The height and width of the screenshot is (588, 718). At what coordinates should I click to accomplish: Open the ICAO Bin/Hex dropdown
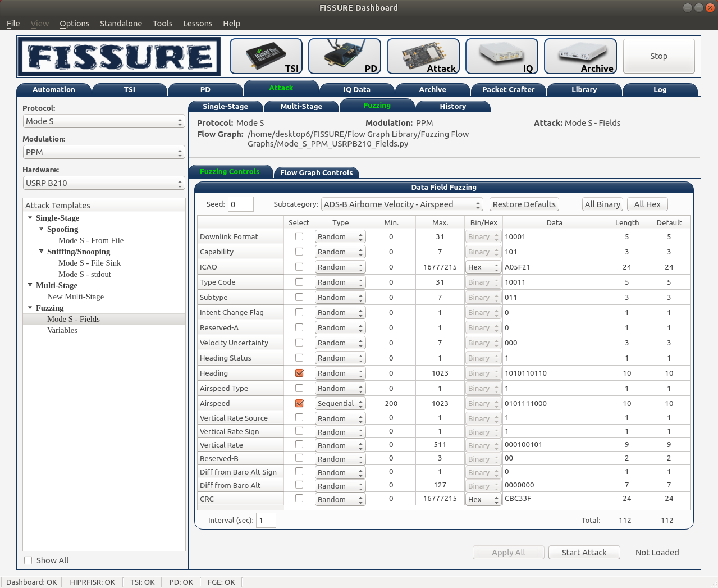(483, 267)
